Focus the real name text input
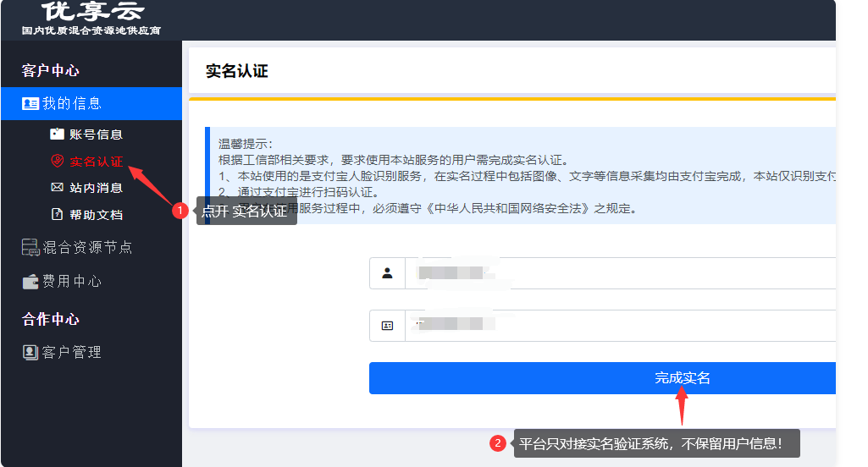This screenshot has height=467, width=868. (x=618, y=273)
